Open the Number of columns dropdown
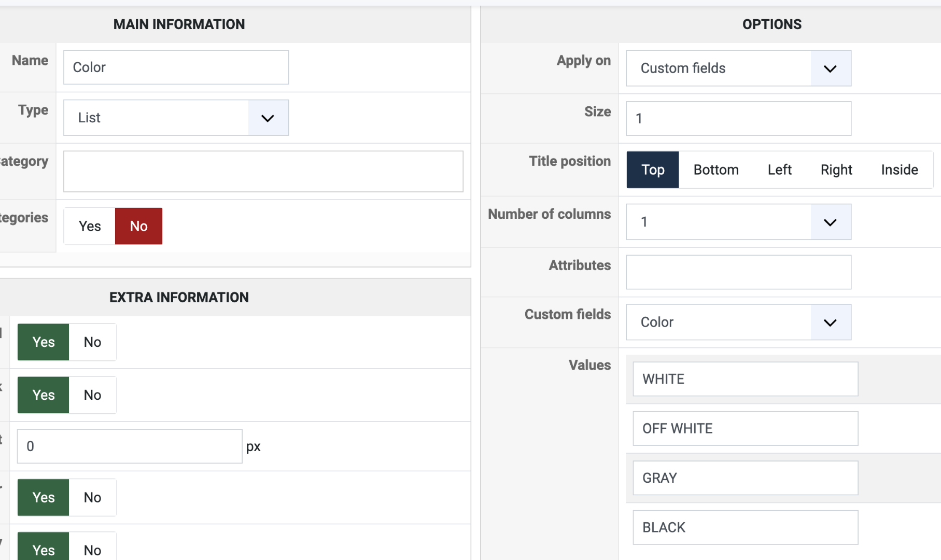This screenshot has height=560, width=941. click(738, 222)
